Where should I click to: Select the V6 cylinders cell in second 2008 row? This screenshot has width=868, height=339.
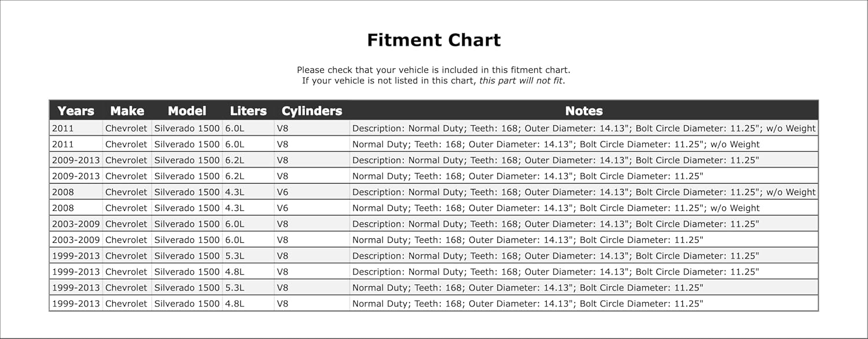[x=312, y=208]
